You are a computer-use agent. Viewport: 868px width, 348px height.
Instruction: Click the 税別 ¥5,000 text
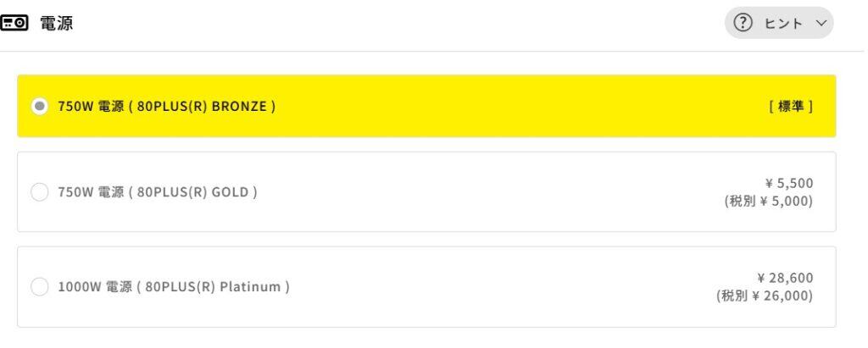[769, 202]
